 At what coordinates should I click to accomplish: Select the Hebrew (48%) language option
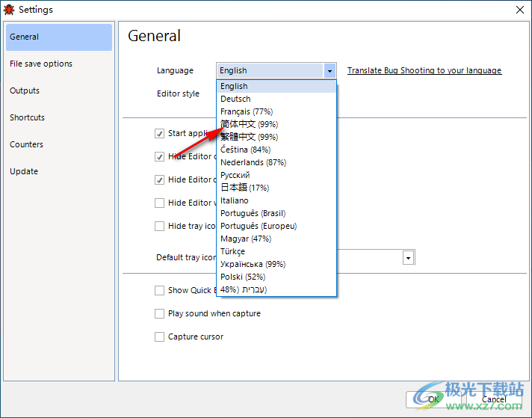[276, 289]
